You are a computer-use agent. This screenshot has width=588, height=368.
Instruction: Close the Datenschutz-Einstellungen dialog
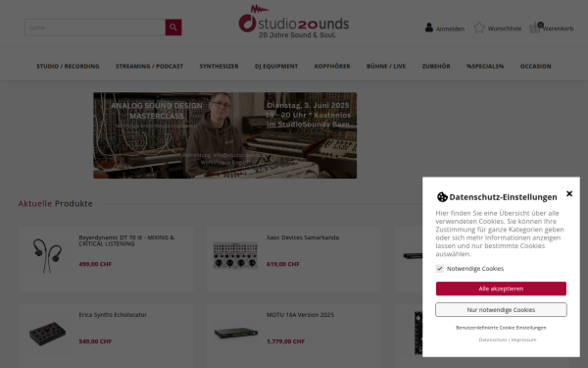pos(569,193)
